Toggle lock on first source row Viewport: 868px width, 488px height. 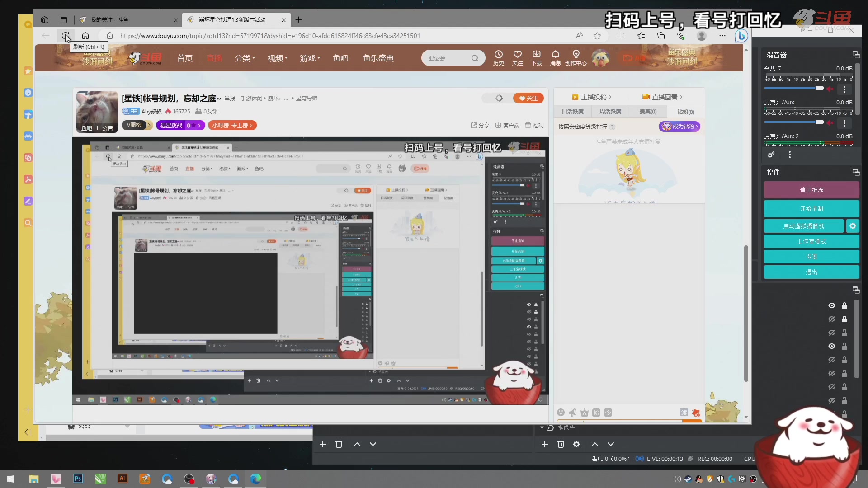(844, 306)
